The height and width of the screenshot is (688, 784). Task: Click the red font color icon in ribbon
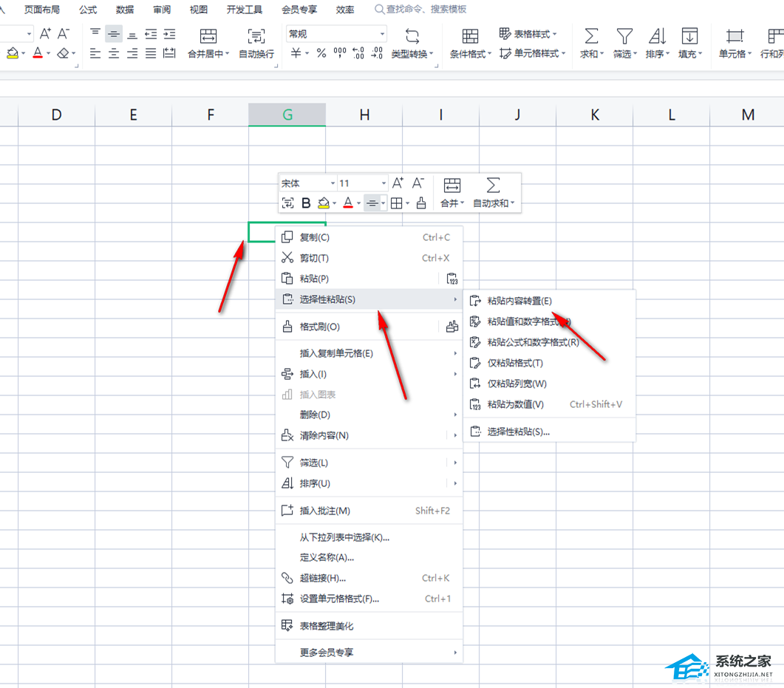tap(38, 53)
